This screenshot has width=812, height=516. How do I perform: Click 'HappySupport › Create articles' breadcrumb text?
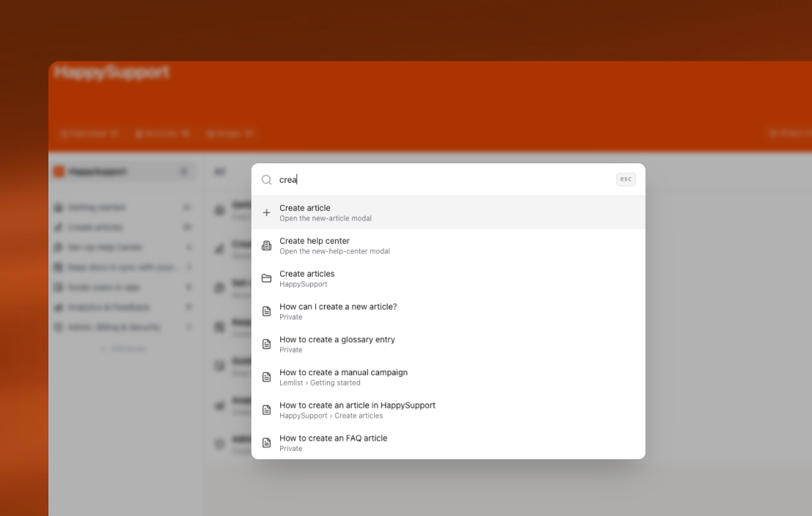331,415
